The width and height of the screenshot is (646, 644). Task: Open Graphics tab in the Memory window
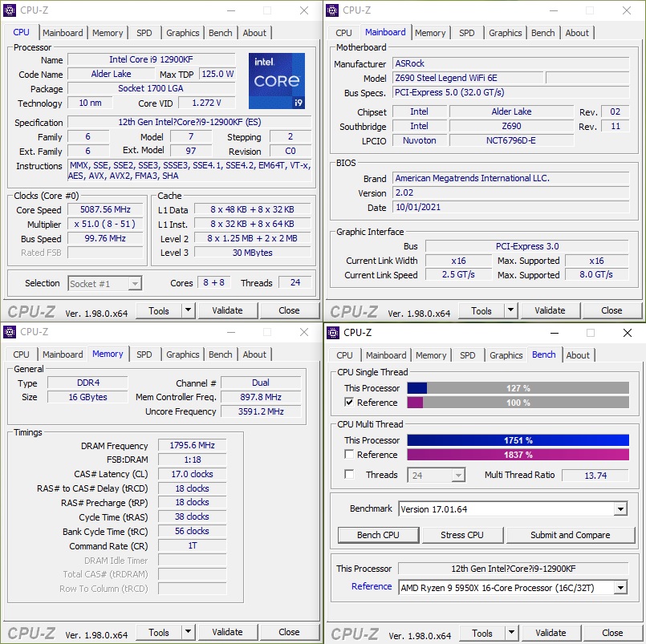[x=182, y=354]
